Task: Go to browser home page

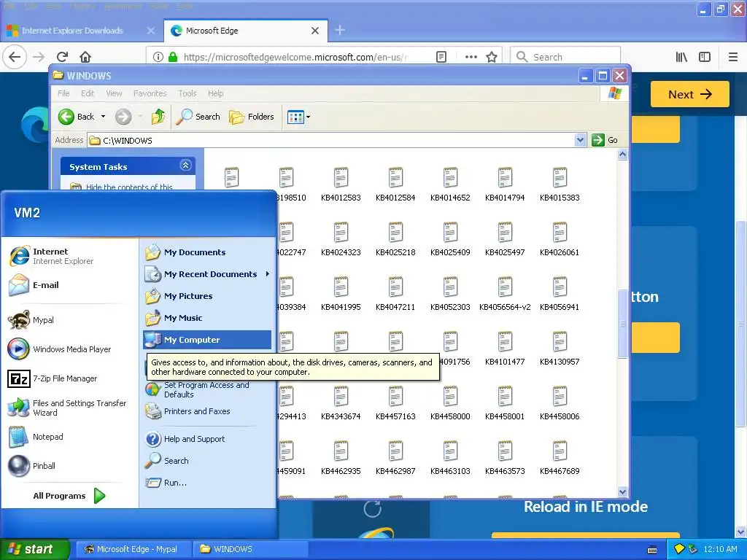Action: click(85, 57)
